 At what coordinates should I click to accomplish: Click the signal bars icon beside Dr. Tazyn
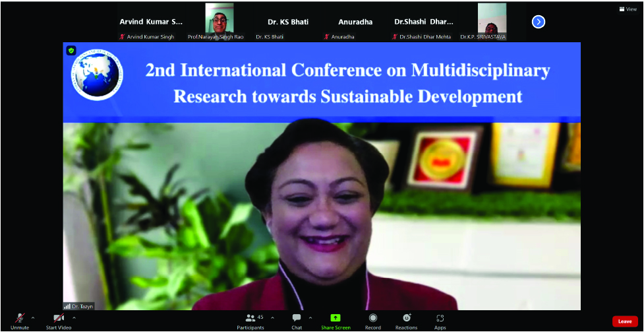pyautogui.click(x=67, y=306)
